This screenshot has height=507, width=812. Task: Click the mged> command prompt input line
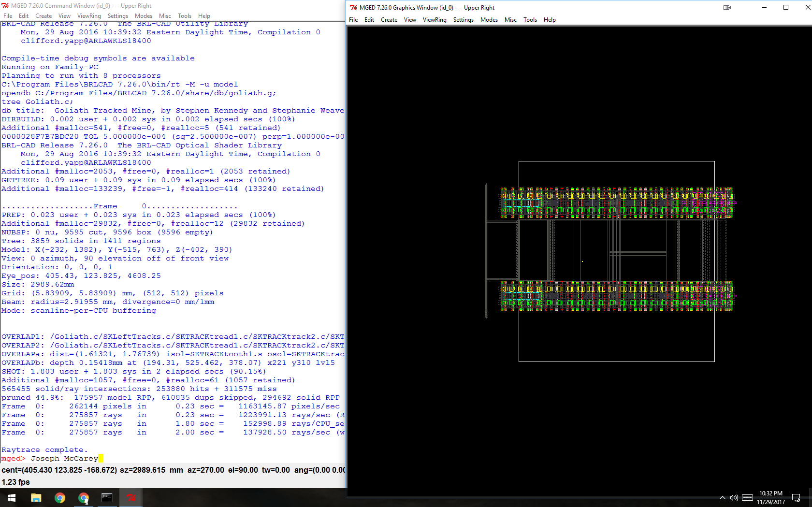coord(173,458)
